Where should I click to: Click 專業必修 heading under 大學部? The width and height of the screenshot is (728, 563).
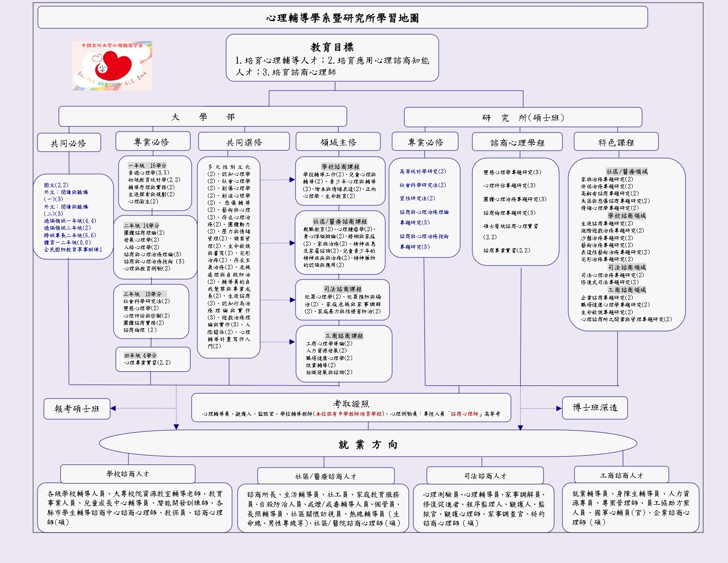point(153,141)
